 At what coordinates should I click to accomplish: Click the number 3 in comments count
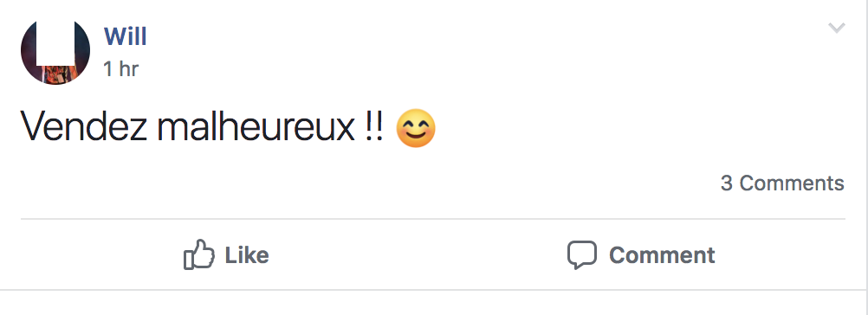[726, 183]
